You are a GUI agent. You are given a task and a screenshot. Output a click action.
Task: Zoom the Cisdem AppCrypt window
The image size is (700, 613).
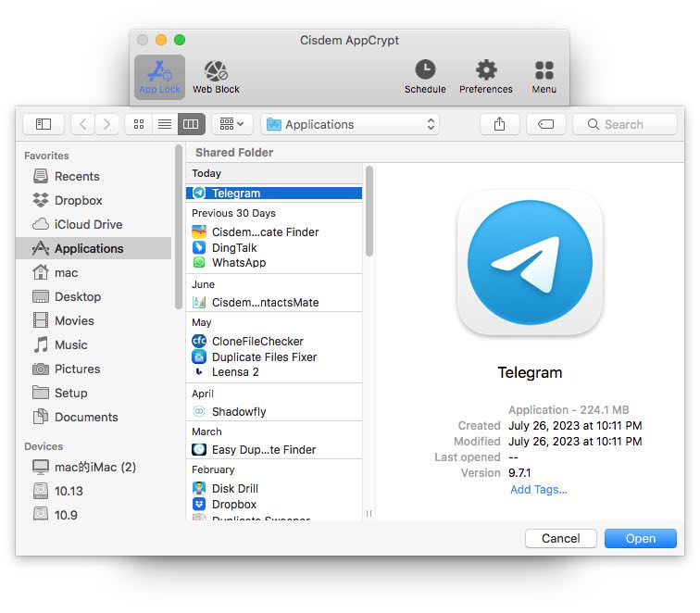(180, 40)
